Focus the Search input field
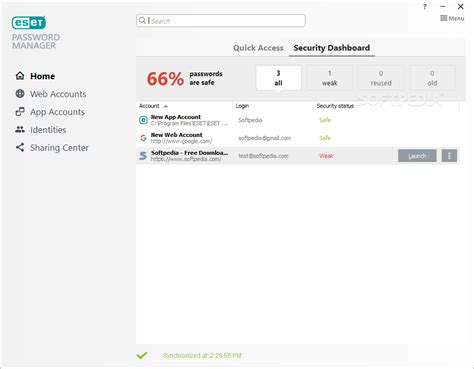Screen dimensions: 474x369 [221, 21]
